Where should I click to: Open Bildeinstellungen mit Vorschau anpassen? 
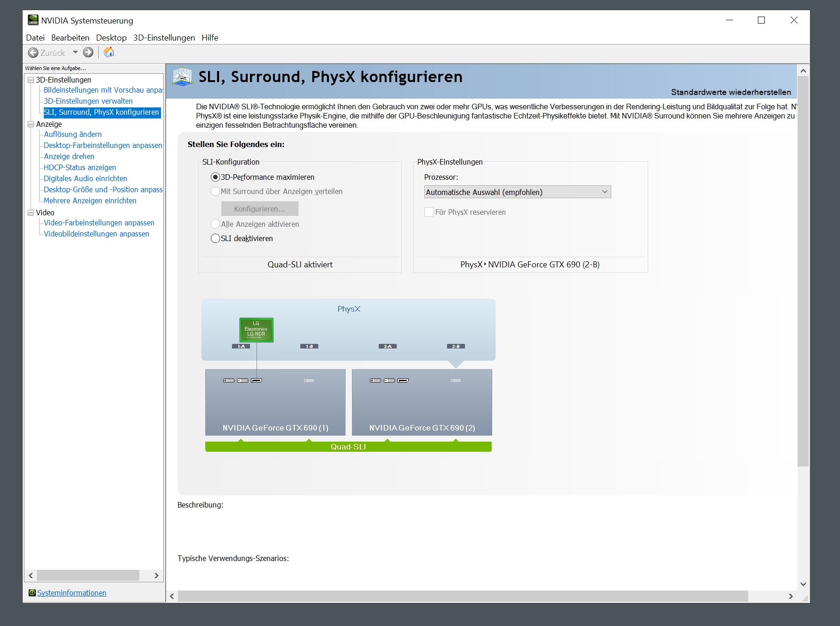pyautogui.click(x=103, y=90)
